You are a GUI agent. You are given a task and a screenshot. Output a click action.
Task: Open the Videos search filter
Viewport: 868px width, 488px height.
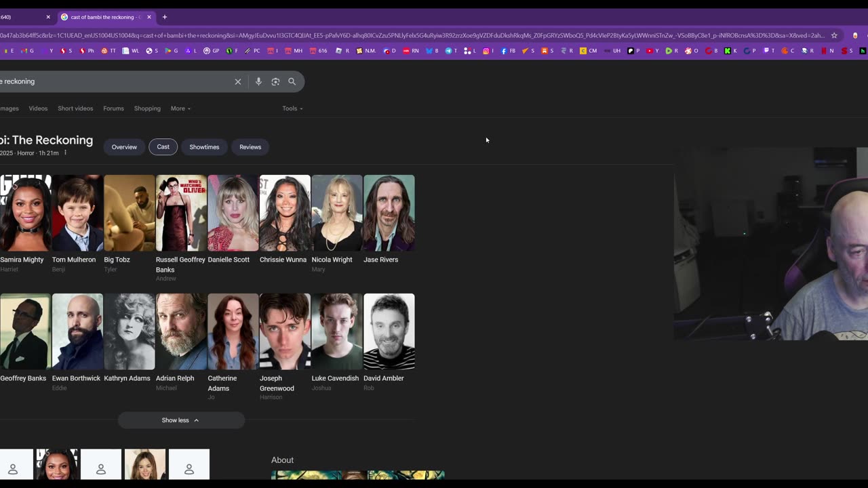(38, 108)
